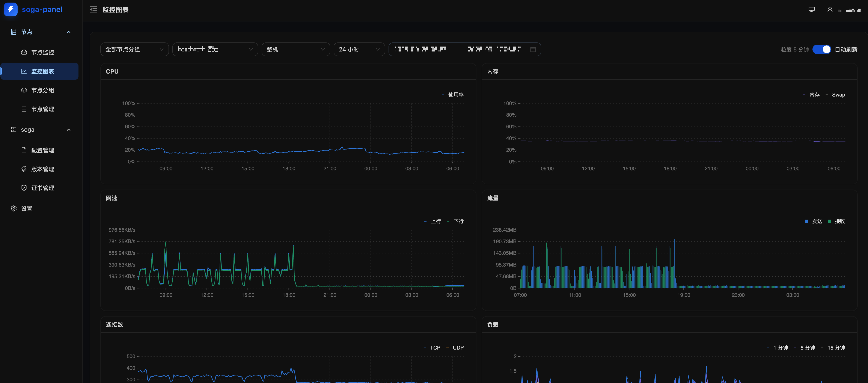This screenshot has height=383, width=868.
Task: Toggle the UDP legend in 连接数 chart
Action: (455, 348)
